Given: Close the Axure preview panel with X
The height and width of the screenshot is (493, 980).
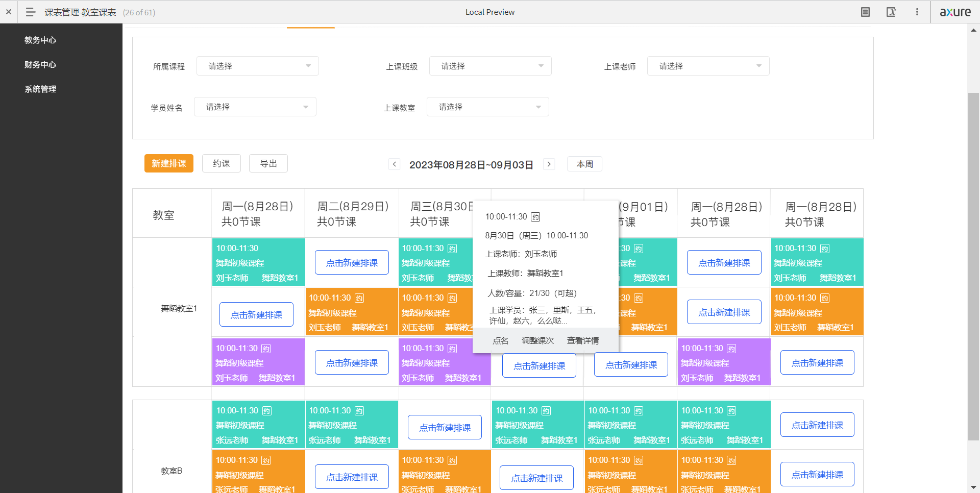Looking at the screenshot, I should pos(9,12).
